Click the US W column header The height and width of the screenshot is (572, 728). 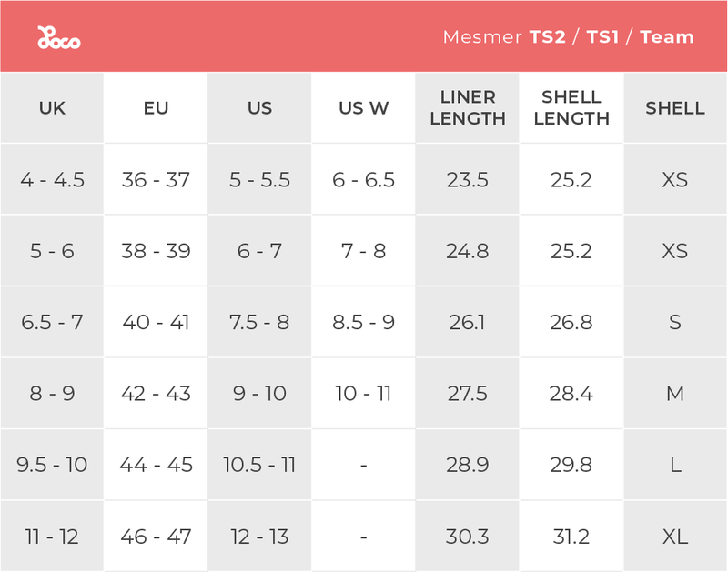coord(363,108)
